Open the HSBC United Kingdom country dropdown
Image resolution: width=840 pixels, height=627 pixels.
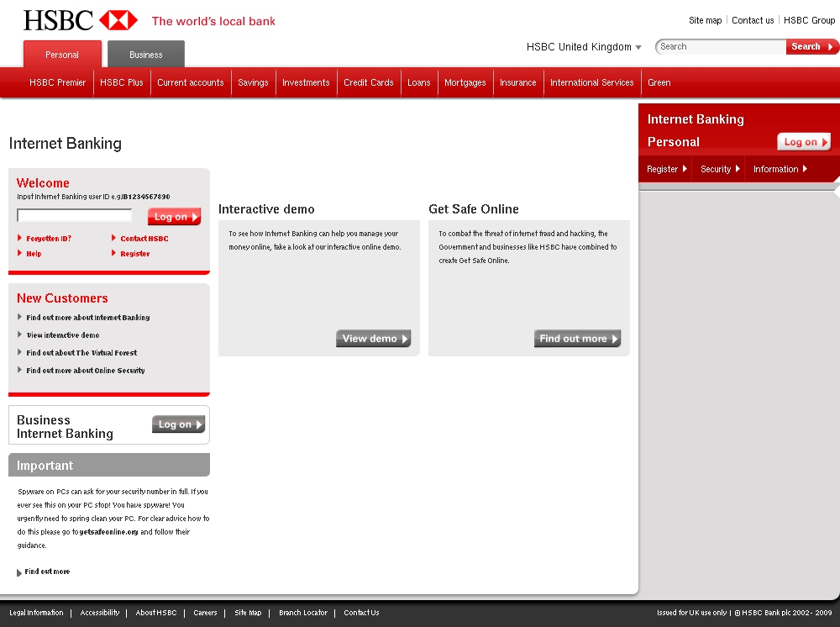(584, 46)
